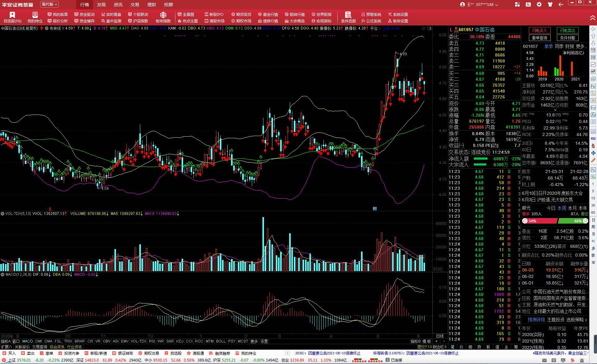Click the back arrow in title bar
Screen dimensions: 597x364
[x=561, y=4]
